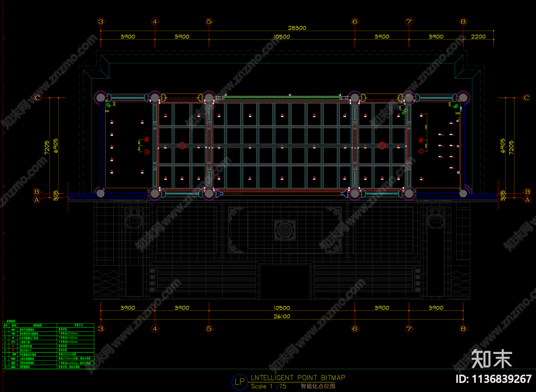Select grid bubble C on right side
The image size is (536, 392).
click(x=526, y=98)
